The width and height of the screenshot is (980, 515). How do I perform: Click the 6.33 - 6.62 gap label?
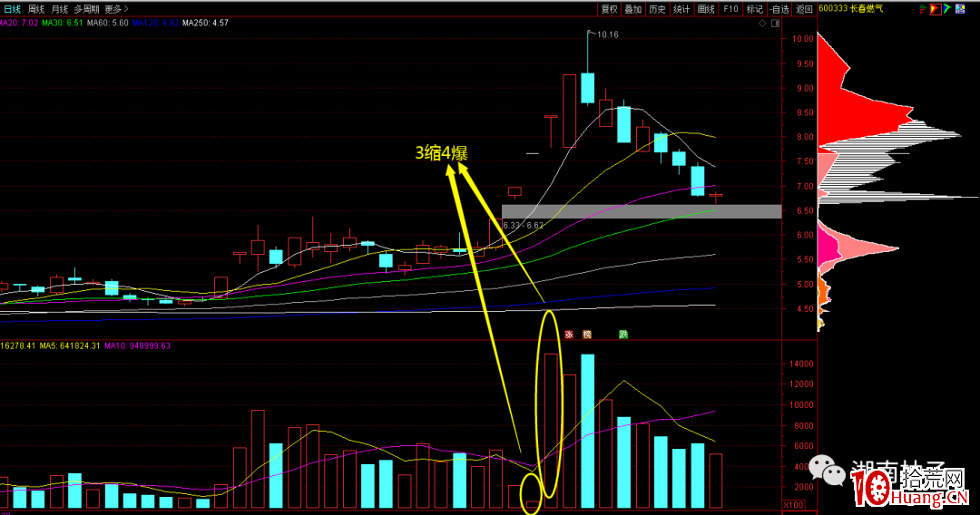[x=524, y=226]
